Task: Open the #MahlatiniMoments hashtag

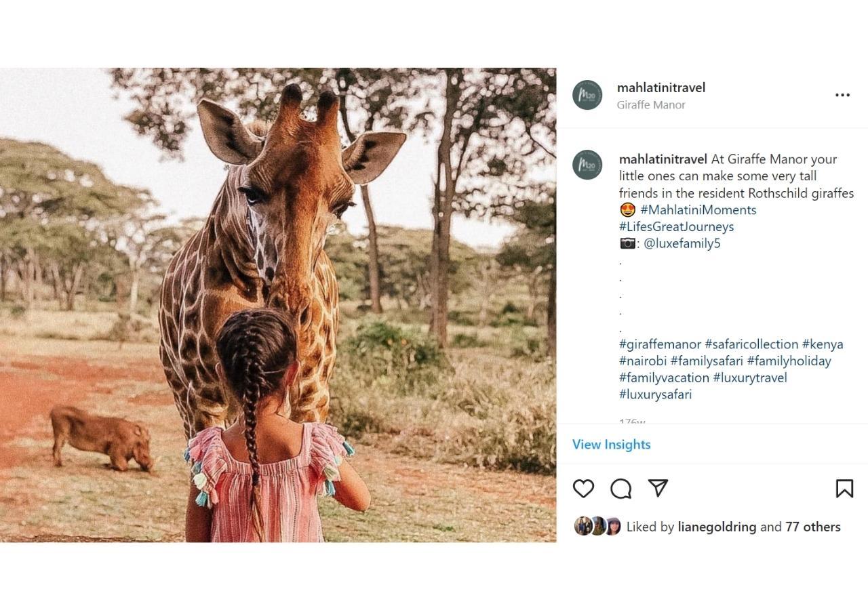Action: click(x=698, y=209)
